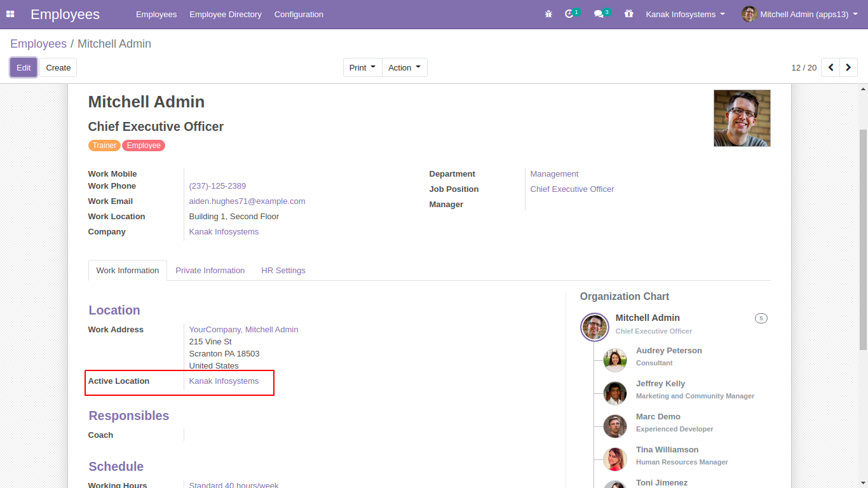
Task: Open Standard 40 hours/week working hours link
Action: pos(234,485)
